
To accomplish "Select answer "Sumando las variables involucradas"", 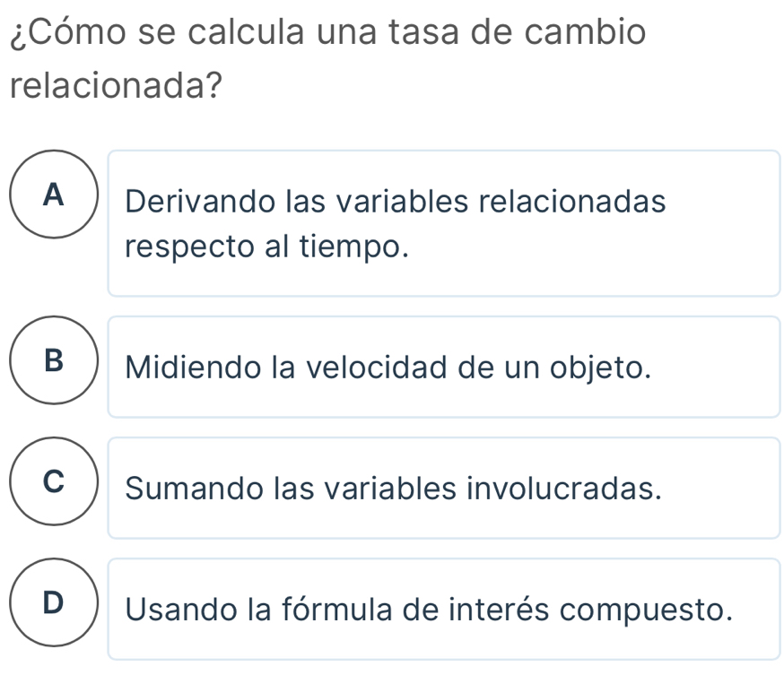I will 395,489.
